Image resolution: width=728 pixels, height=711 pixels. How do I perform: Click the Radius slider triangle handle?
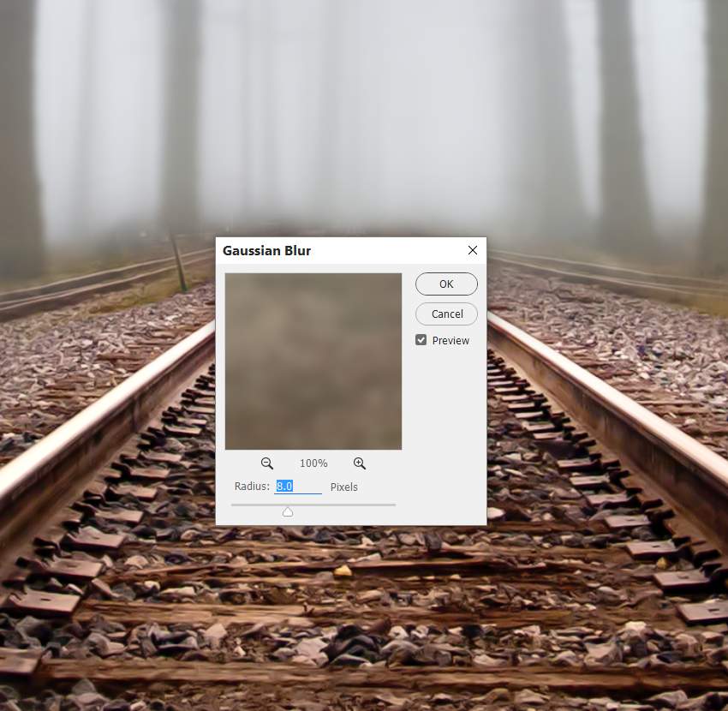(x=288, y=511)
